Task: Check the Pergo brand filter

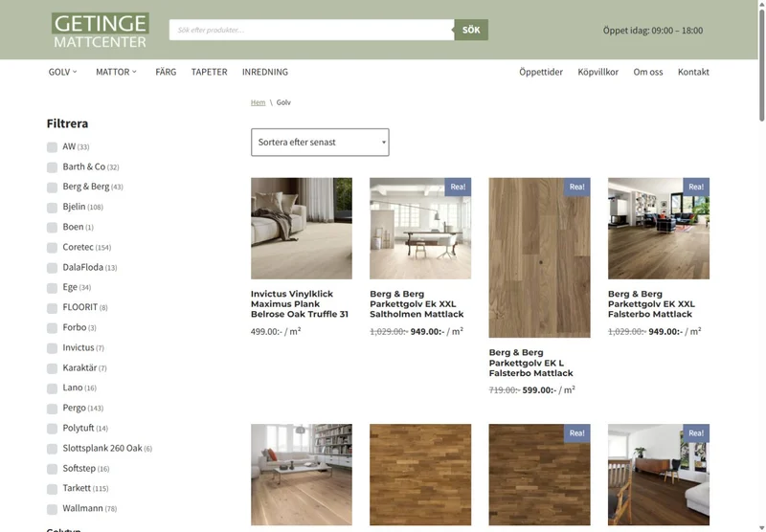Action: (53, 409)
